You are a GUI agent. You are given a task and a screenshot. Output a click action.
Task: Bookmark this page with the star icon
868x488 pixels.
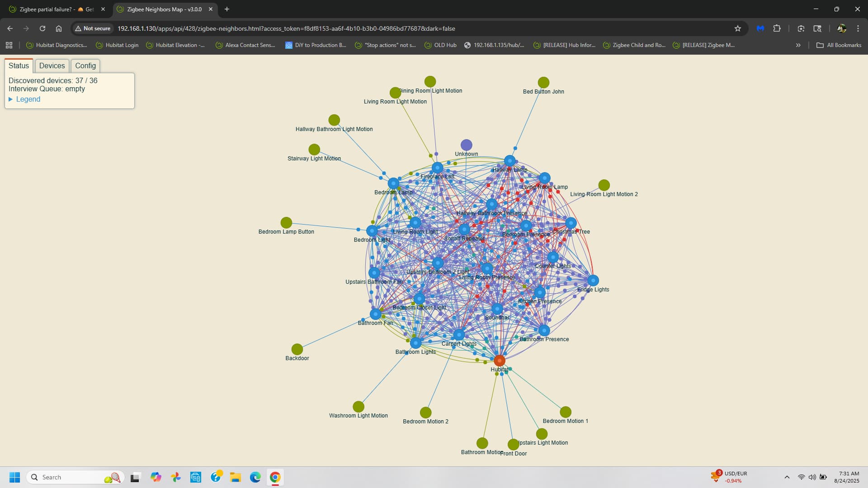click(738, 28)
